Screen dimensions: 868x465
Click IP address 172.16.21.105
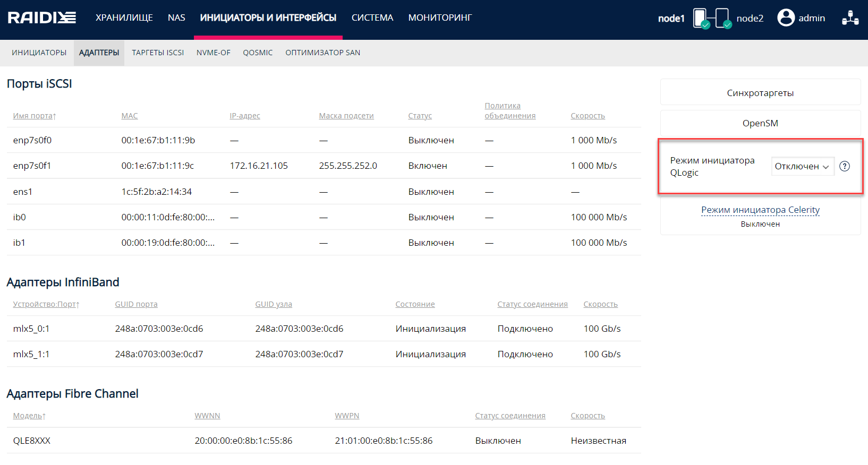259,166
